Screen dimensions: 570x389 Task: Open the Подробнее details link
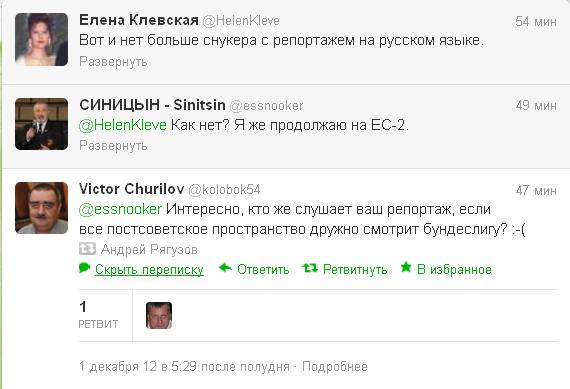(x=335, y=366)
